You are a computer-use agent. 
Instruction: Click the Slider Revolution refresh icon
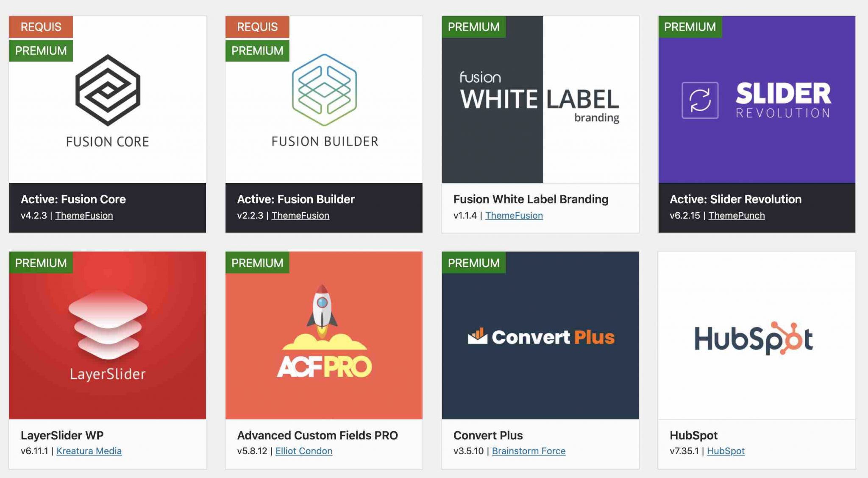pyautogui.click(x=700, y=100)
